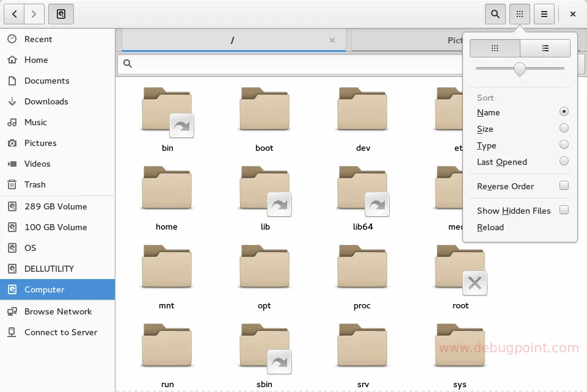
Task: Switch to list view in the popover
Action: point(544,48)
